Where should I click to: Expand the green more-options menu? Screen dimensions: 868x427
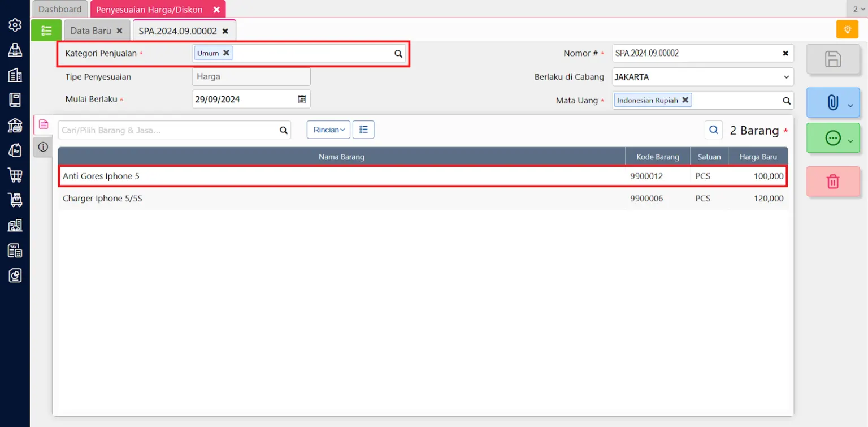pos(833,139)
